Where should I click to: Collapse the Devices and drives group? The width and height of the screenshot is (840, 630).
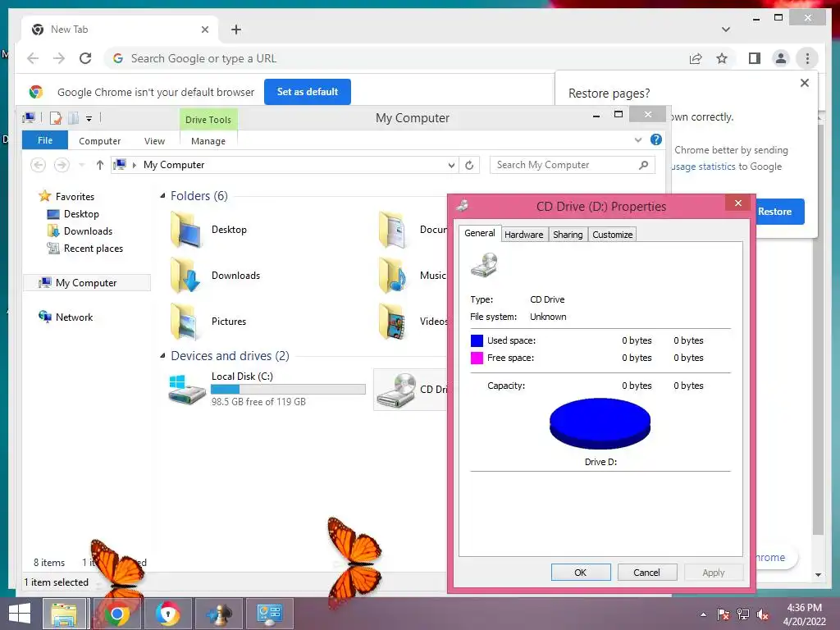tap(162, 356)
